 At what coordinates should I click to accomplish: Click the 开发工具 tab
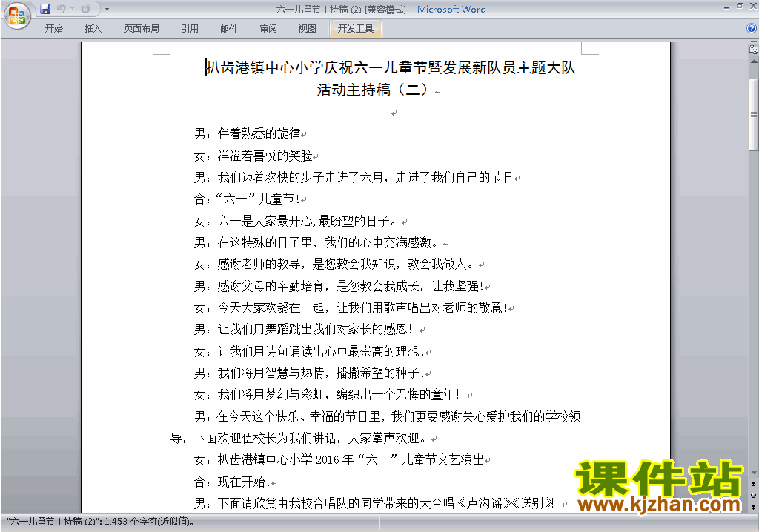click(x=355, y=29)
